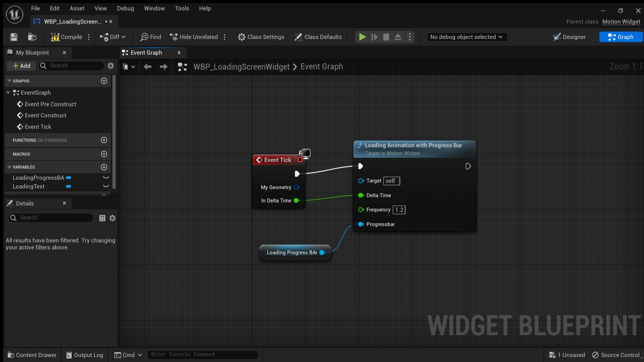Close the My Blueprint panel

(64, 52)
